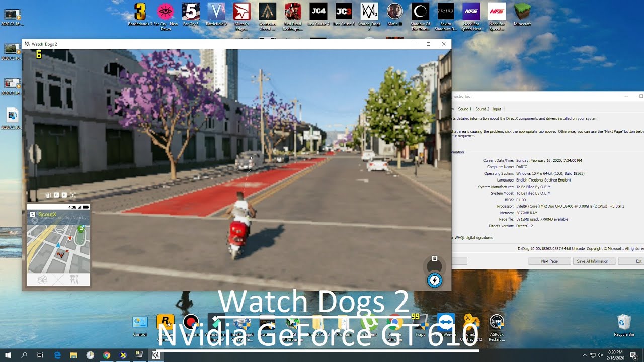This screenshot has height=362, width=644.
Task: Select the 'DirectX Version: DirectX 12' text
Action: click(510, 226)
